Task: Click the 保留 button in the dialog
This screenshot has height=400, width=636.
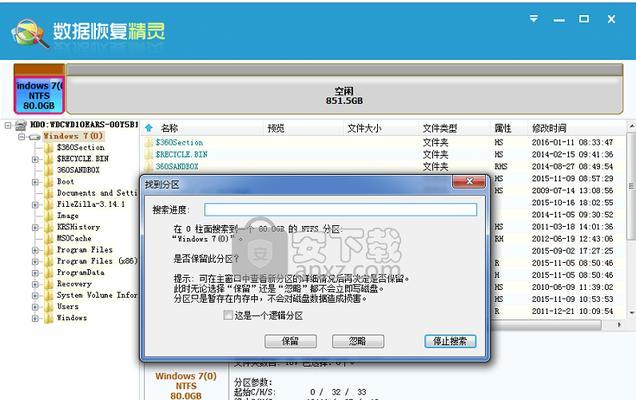Action: pyautogui.click(x=290, y=341)
